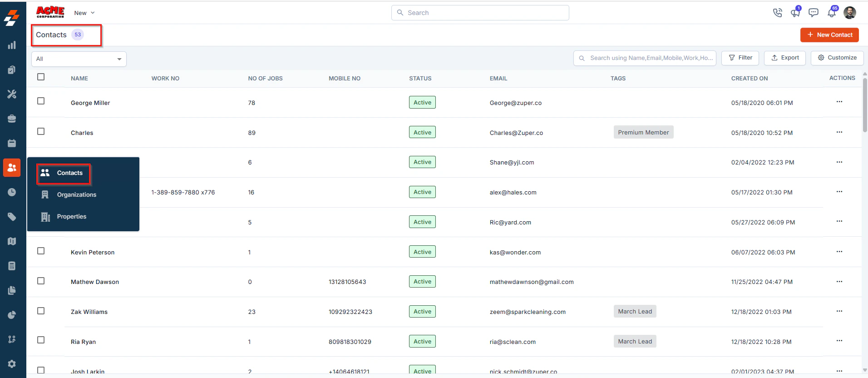This screenshot has width=868, height=378.
Task: Check the Zak Williams row checkbox
Action: click(41, 311)
